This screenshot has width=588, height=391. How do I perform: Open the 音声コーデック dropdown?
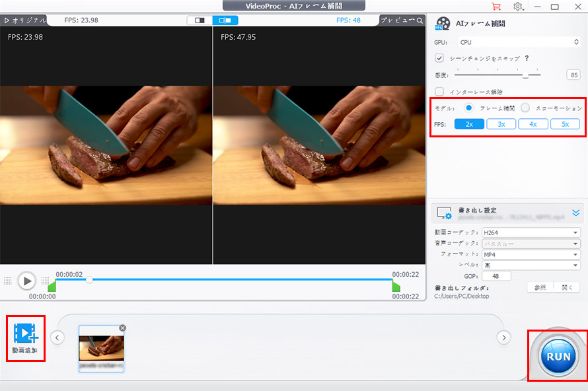coord(531,244)
